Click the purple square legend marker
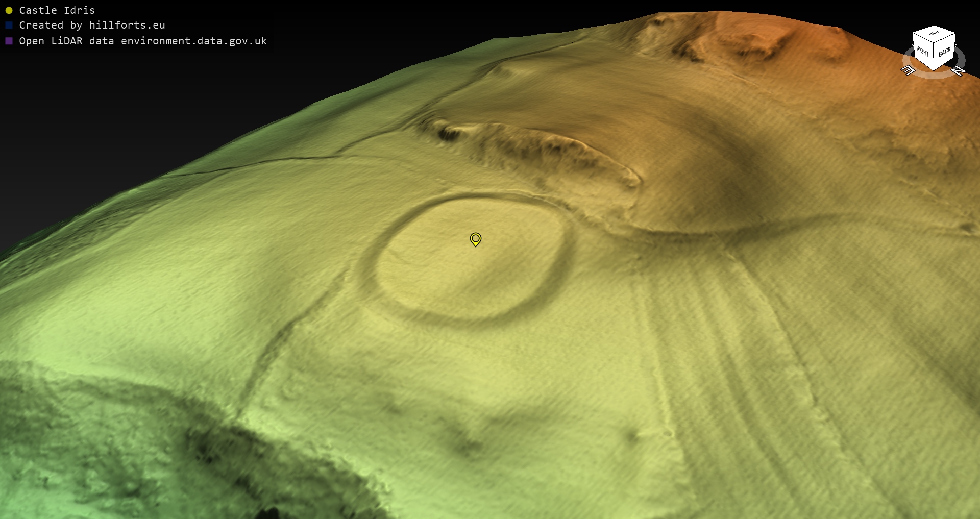The width and height of the screenshot is (980, 519). point(9,41)
